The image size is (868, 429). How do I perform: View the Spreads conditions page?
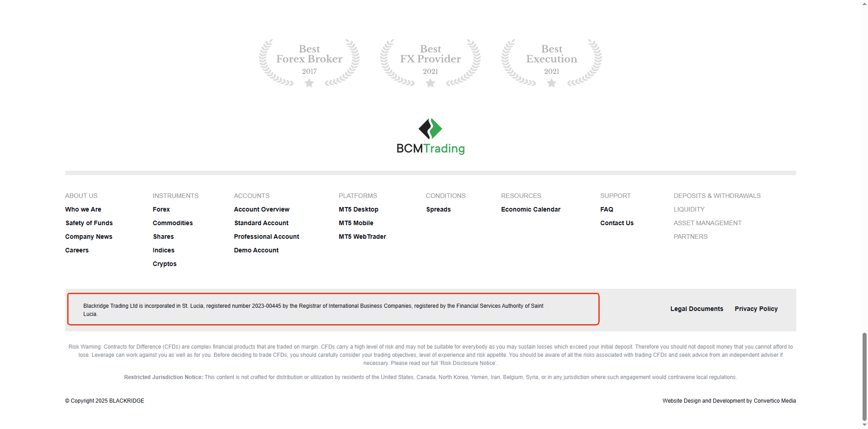[x=438, y=209]
